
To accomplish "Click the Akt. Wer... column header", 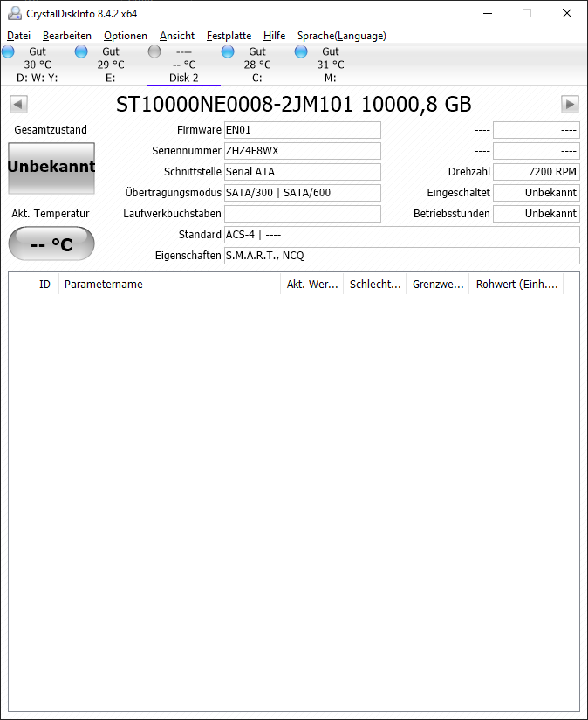I will tap(312, 285).
